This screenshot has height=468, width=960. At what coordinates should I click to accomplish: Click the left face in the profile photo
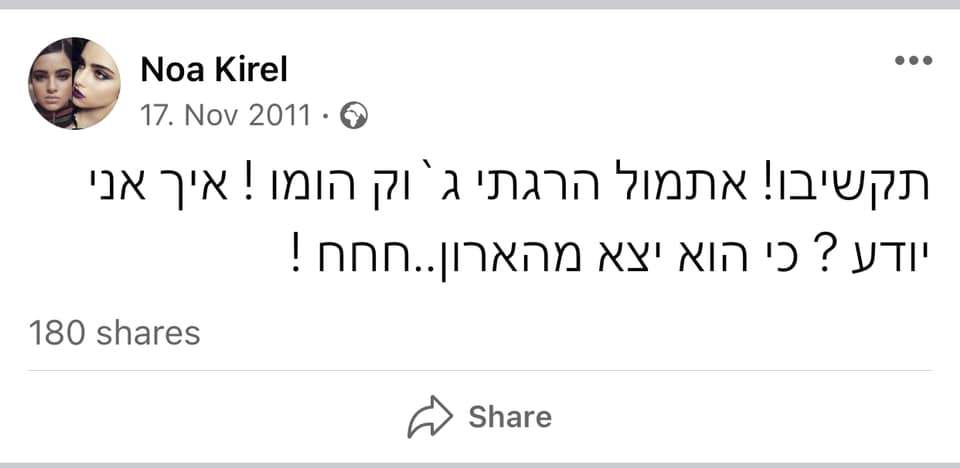coord(50,84)
